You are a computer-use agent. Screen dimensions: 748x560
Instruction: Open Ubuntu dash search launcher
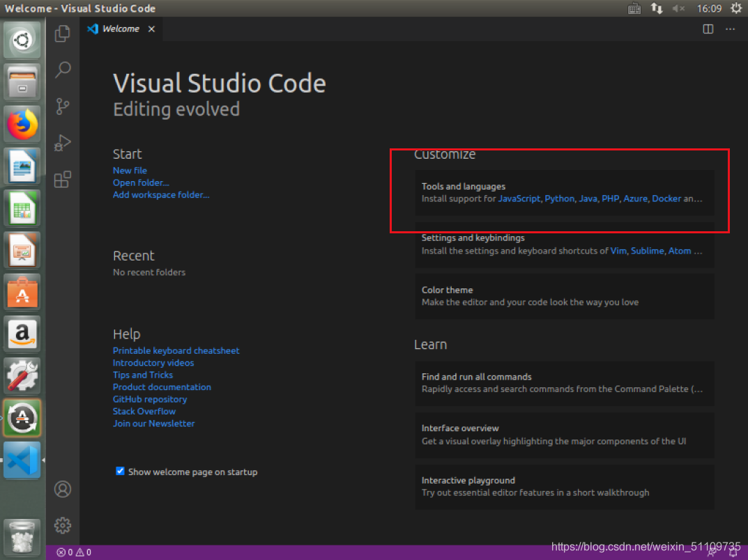(22, 40)
